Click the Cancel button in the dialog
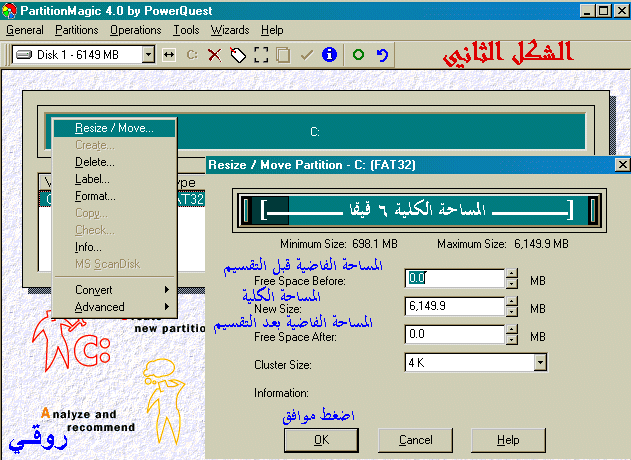The width and height of the screenshot is (631, 460). click(415, 440)
